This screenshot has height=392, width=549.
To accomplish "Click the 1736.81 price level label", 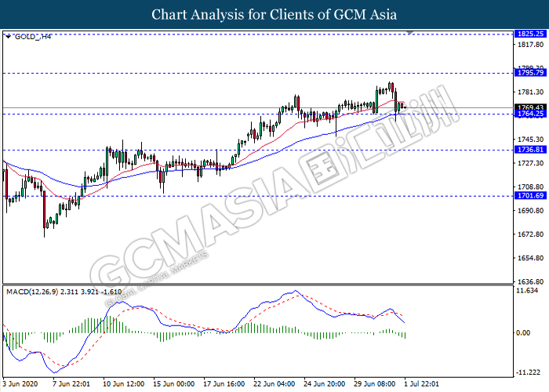I will coord(530,150).
